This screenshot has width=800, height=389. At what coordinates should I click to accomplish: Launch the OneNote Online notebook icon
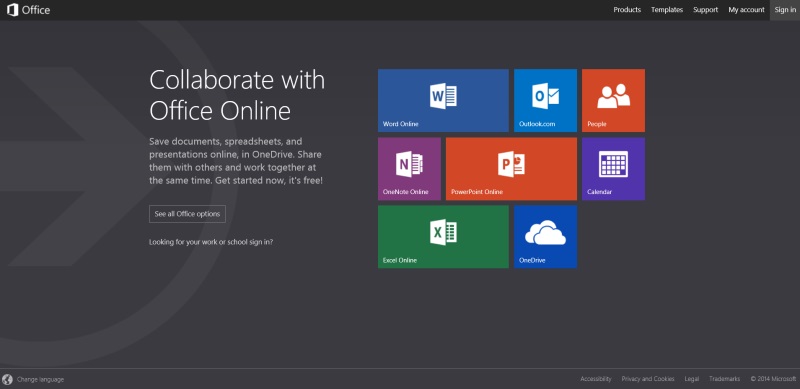point(409,164)
